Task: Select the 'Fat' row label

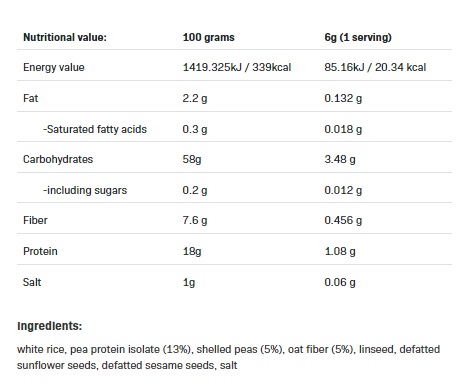Action: [31, 98]
